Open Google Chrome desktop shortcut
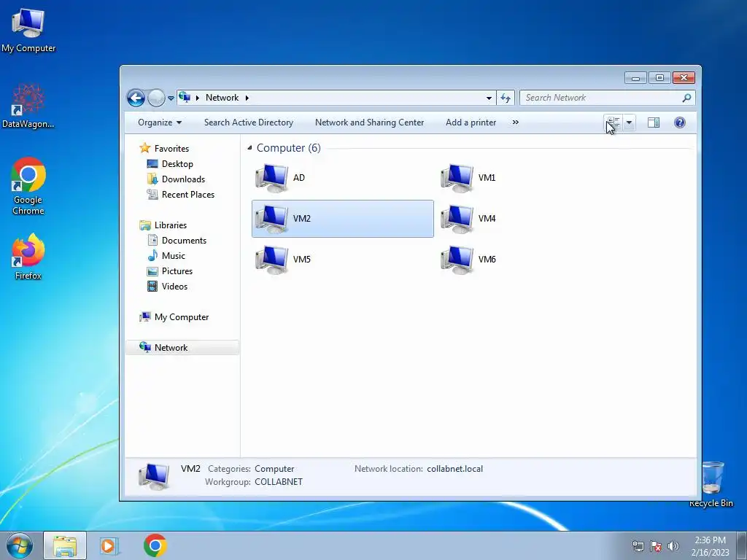 (x=28, y=186)
